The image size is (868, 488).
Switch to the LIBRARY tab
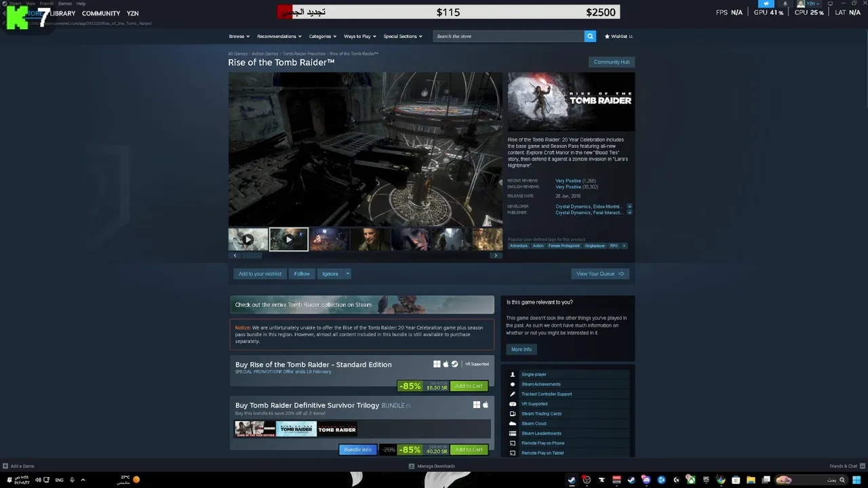[x=63, y=14]
